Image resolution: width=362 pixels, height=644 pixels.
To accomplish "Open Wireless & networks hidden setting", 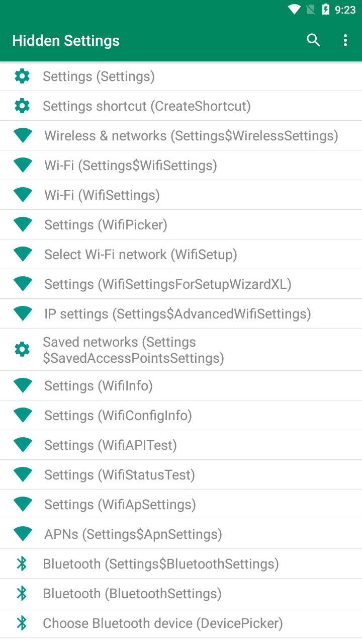I will [x=191, y=135].
